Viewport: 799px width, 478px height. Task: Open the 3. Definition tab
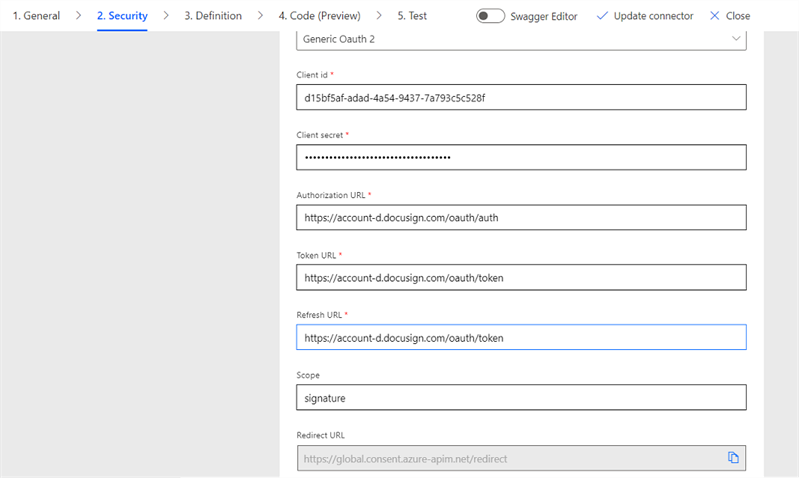coord(213,16)
